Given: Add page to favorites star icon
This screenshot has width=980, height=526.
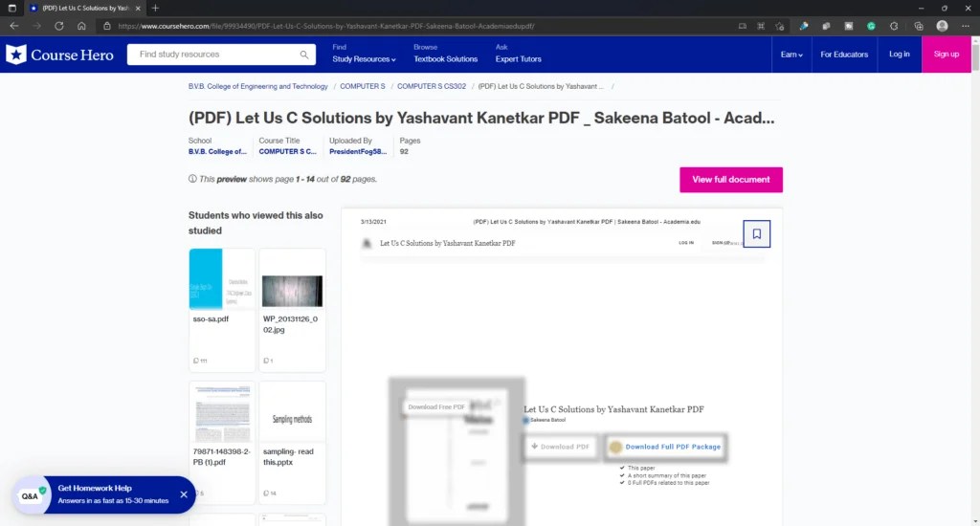Looking at the screenshot, I should coord(779,26).
